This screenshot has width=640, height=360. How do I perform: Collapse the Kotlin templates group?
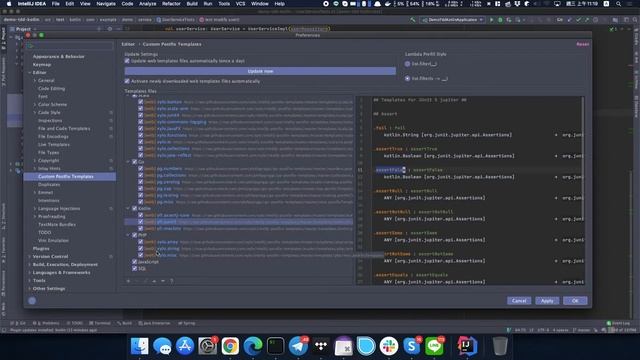click(128, 208)
